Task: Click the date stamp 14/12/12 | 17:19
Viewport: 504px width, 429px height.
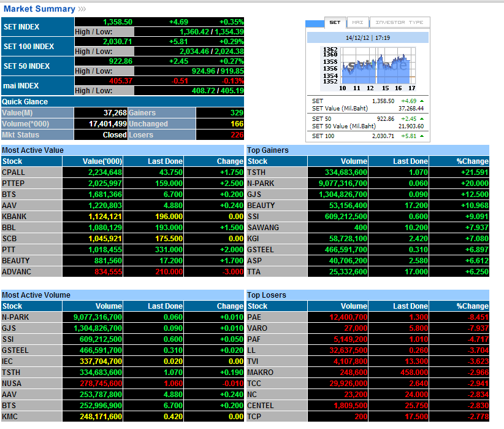Action: pos(368,38)
